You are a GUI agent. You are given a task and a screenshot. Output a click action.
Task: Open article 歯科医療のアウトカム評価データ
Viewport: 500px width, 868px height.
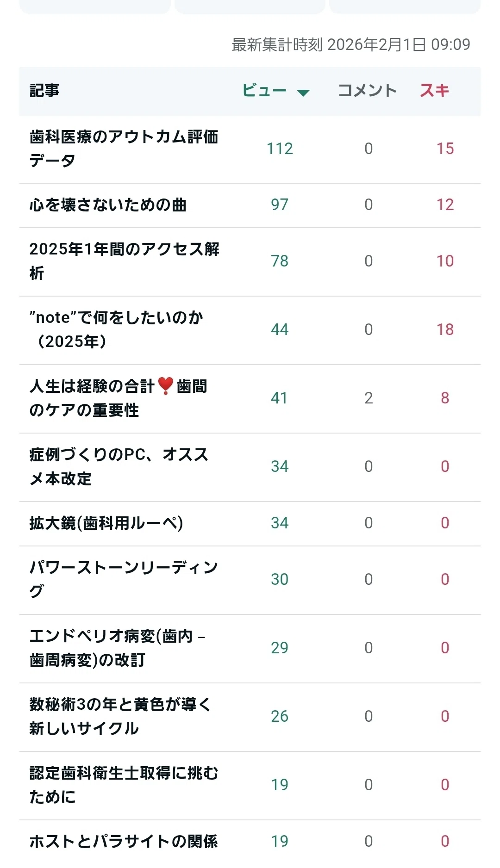[124, 149]
